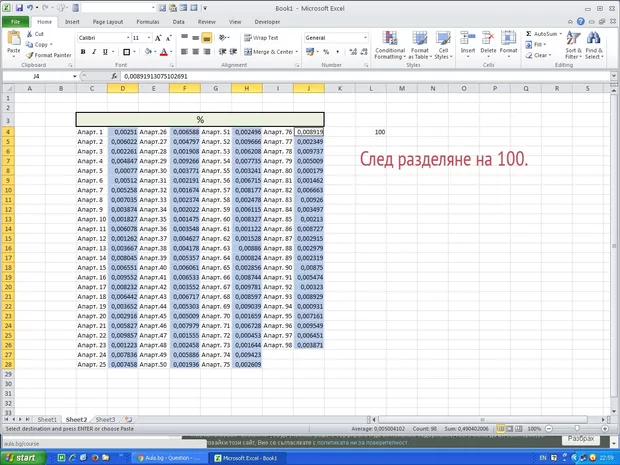Viewport: 620px width, 465px height.
Task: Open the Calibri font name dropdown
Action: pos(125,38)
